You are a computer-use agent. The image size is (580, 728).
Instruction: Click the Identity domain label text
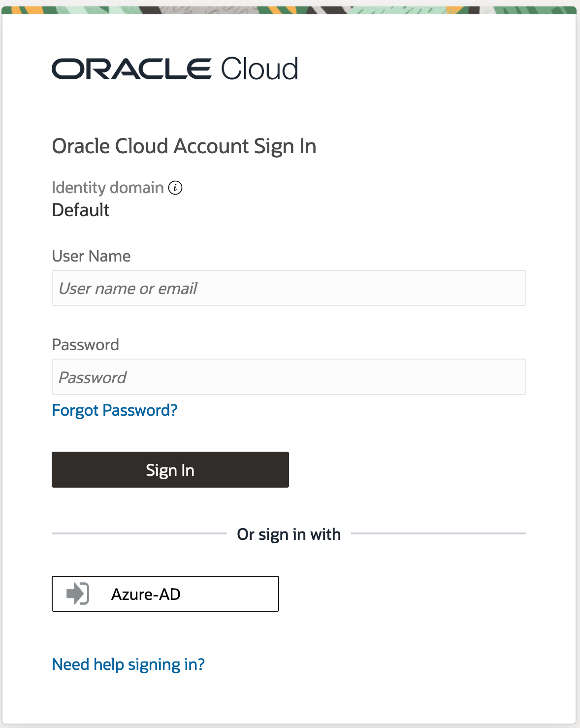pos(107,188)
